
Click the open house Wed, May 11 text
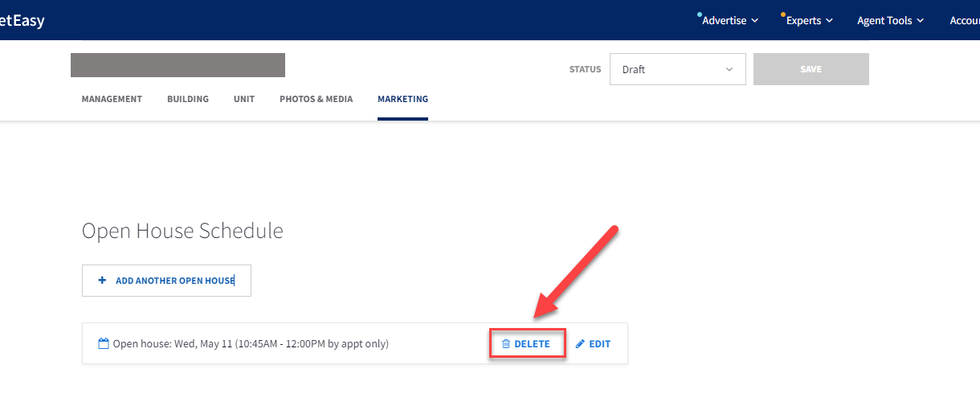(251, 344)
